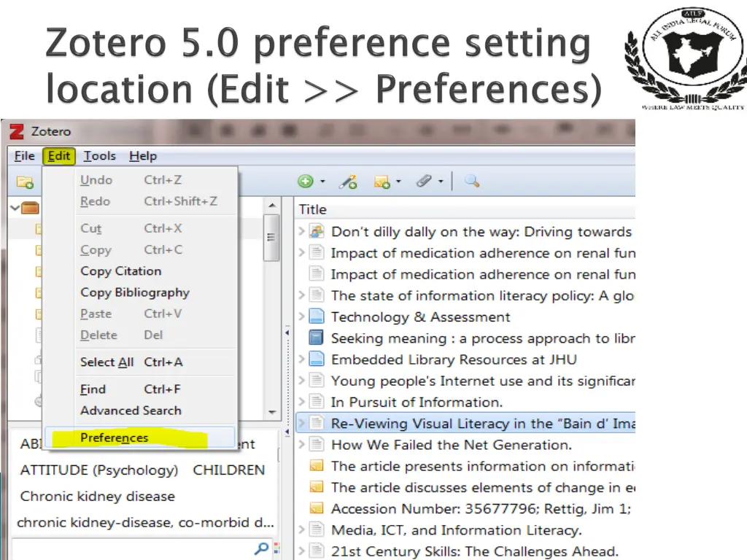Click the blue document icon beside Technology & Assessment
Image resolution: width=747 pixels, height=560 pixels.
click(x=317, y=316)
